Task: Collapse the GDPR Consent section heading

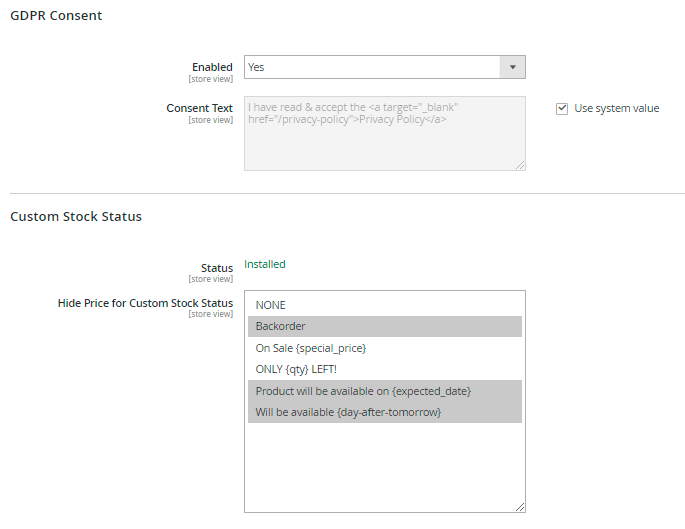Action: pos(56,16)
